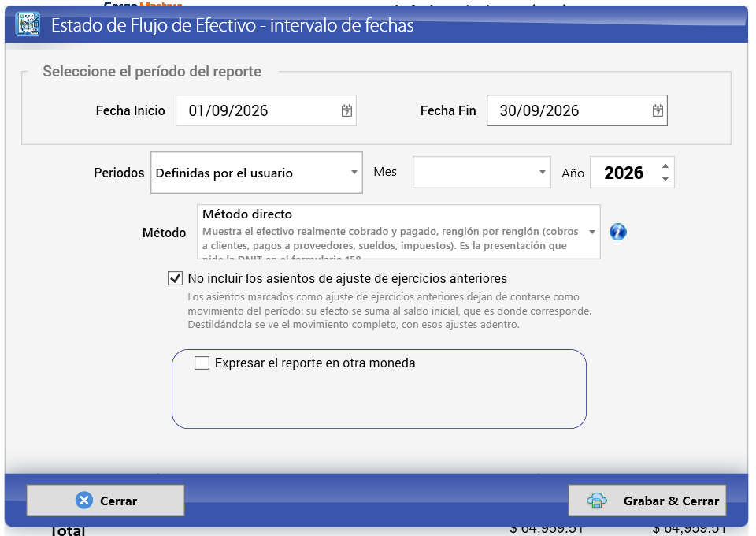
Task: Uncheck No incluir los asientos de ajuste
Action: coord(175,278)
